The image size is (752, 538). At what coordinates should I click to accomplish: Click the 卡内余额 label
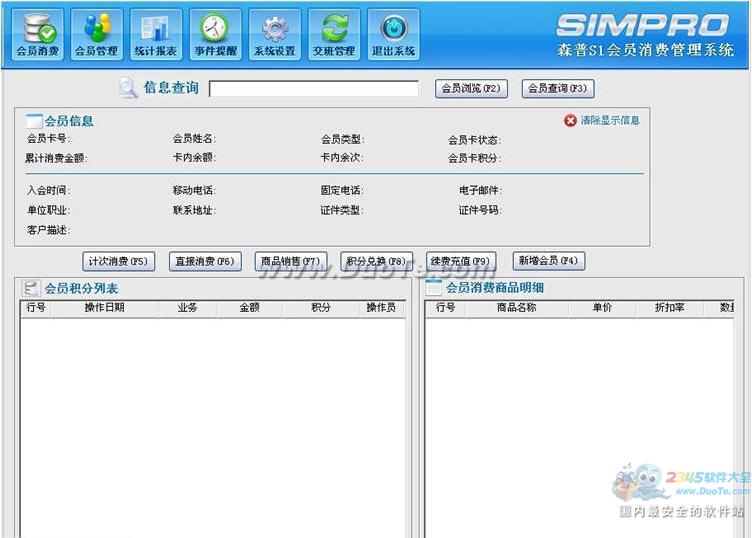click(194, 157)
